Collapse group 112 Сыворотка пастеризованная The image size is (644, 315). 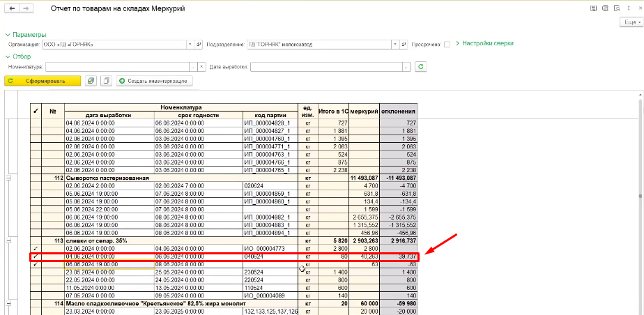(8, 178)
